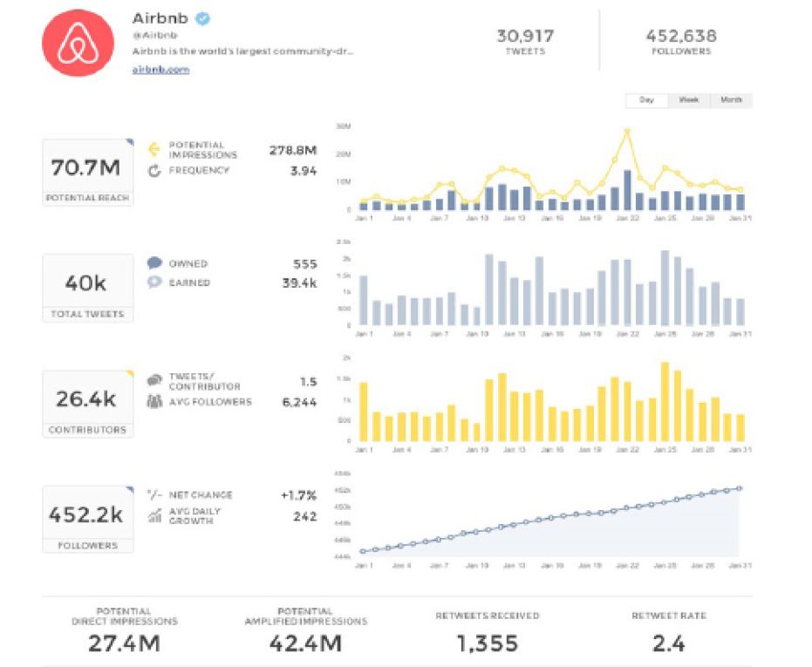Click the Net Change plus/minus icon
Viewport: 812px width, 667px height.
[154, 494]
